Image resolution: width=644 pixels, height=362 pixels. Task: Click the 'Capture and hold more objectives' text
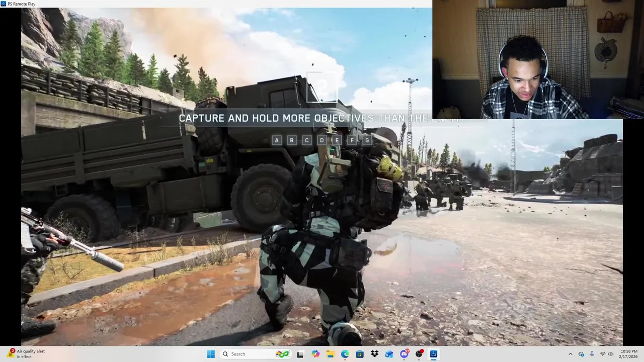(x=320, y=118)
